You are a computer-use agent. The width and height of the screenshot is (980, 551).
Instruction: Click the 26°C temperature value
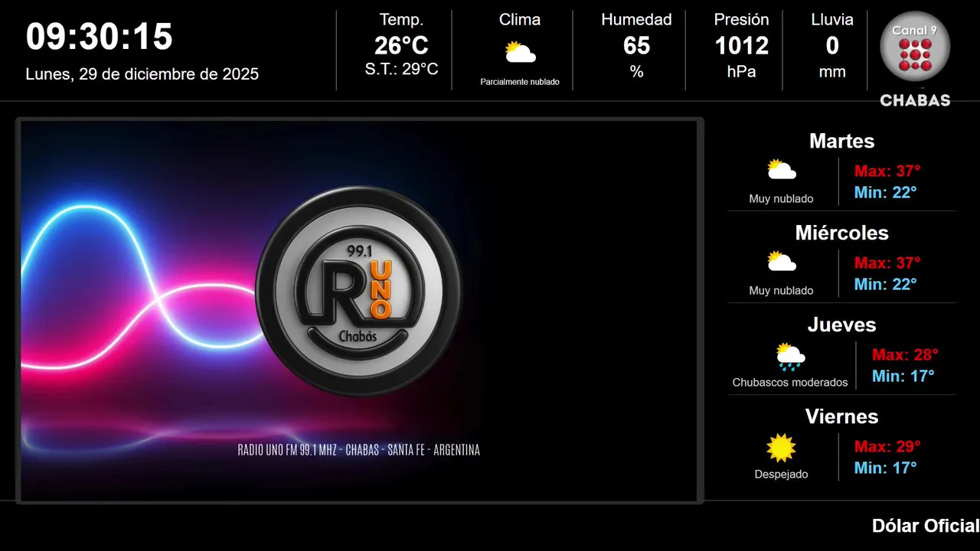tap(401, 46)
